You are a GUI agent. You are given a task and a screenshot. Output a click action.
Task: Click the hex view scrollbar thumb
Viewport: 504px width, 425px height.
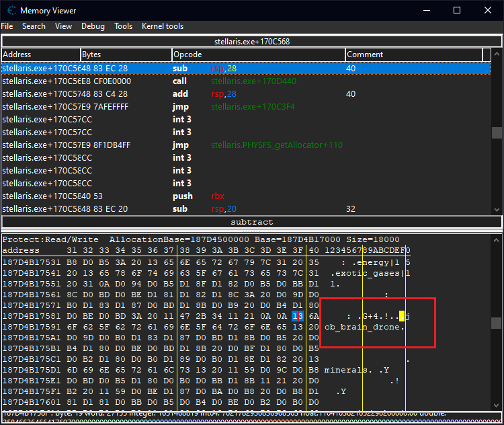[x=496, y=323]
